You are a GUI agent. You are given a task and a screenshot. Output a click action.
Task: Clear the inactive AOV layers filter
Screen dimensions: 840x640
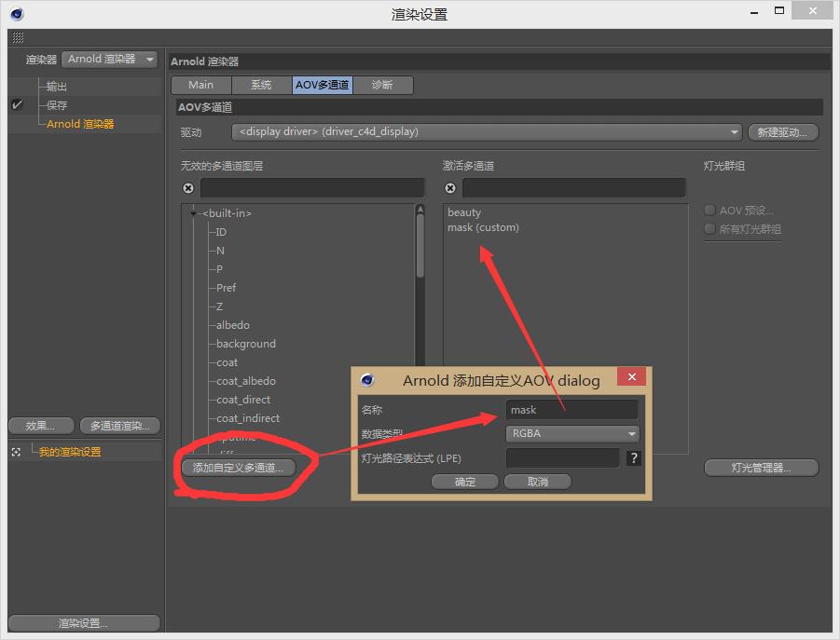[188, 188]
